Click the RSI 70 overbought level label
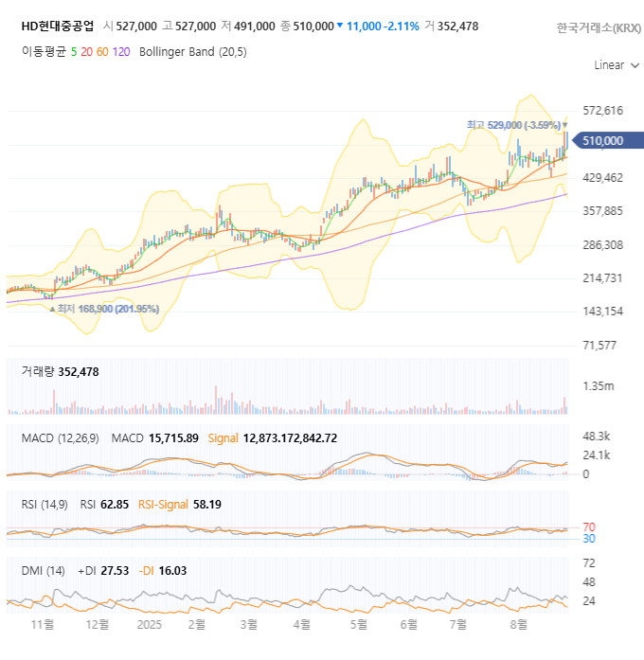The width and height of the screenshot is (644, 660). click(589, 527)
